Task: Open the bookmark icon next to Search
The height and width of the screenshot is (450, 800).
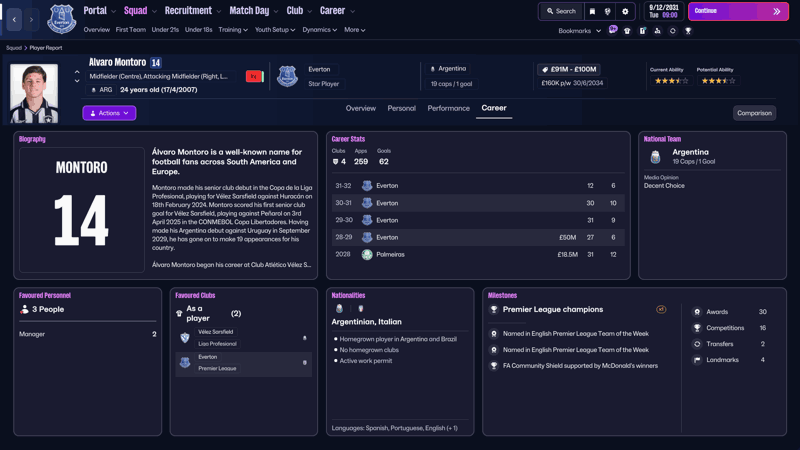Action: [592, 11]
